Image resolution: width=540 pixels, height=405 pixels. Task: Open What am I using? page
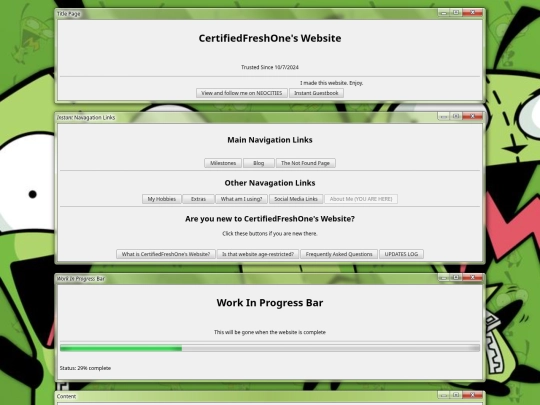(x=241, y=199)
